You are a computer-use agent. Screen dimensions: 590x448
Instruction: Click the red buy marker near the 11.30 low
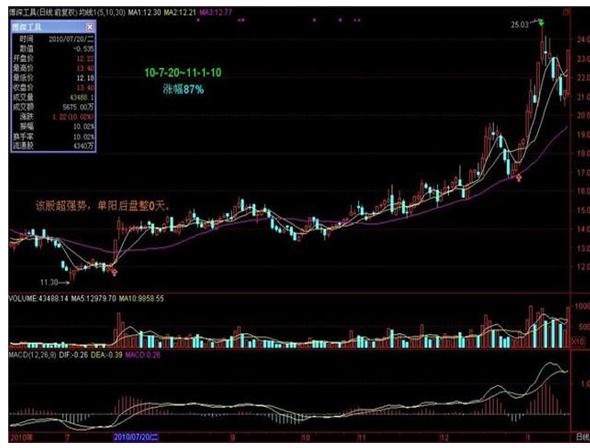pos(114,272)
